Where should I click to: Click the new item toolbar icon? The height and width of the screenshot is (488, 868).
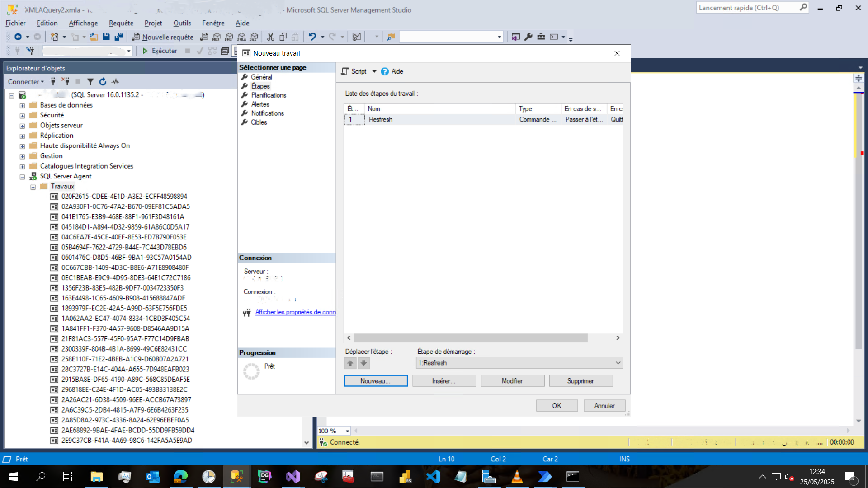tap(55, 37)
